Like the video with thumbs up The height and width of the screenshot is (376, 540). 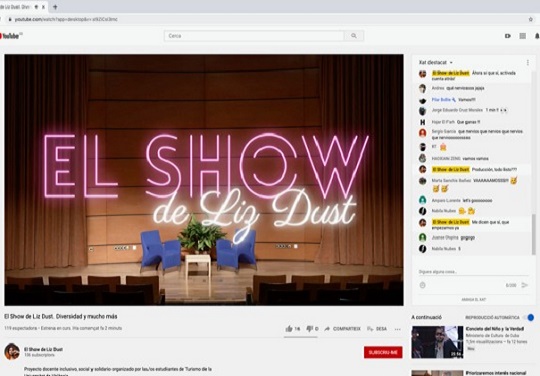(292, 329)
